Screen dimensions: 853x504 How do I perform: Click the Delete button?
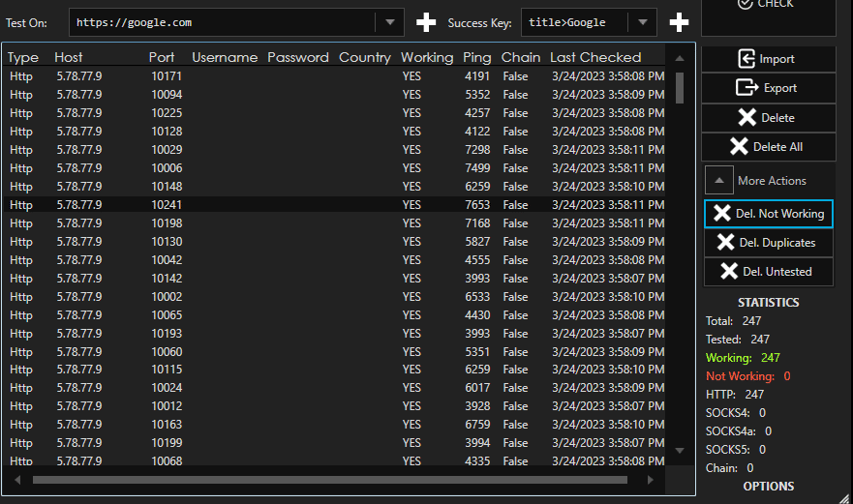coord(768,117)
